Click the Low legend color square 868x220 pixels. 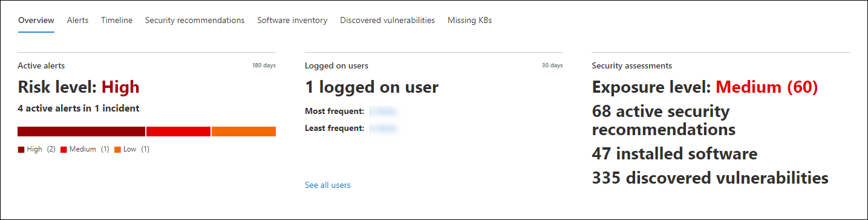pos(117,149)
